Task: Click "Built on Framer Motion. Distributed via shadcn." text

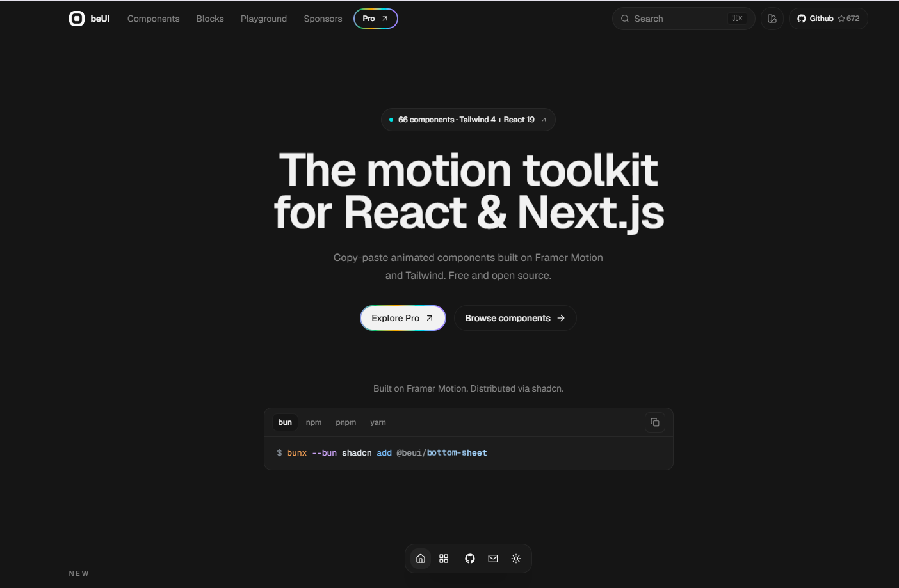Action: click(x=468, y=388)
